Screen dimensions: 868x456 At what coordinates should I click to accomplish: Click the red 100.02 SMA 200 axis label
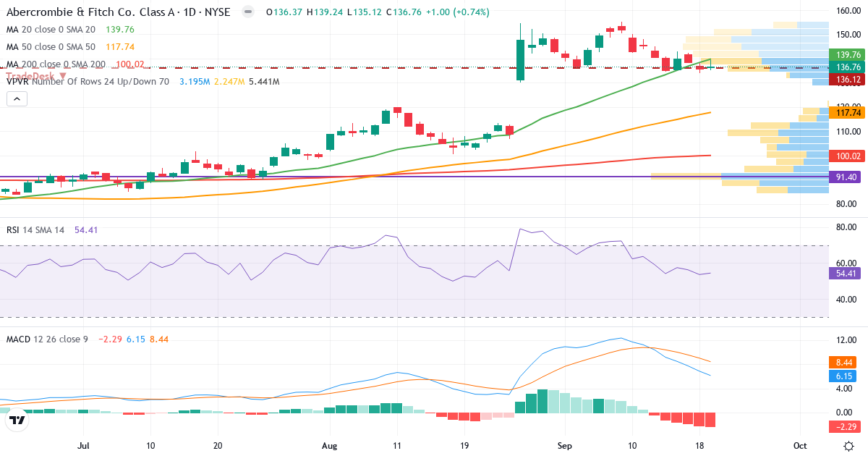848,156
